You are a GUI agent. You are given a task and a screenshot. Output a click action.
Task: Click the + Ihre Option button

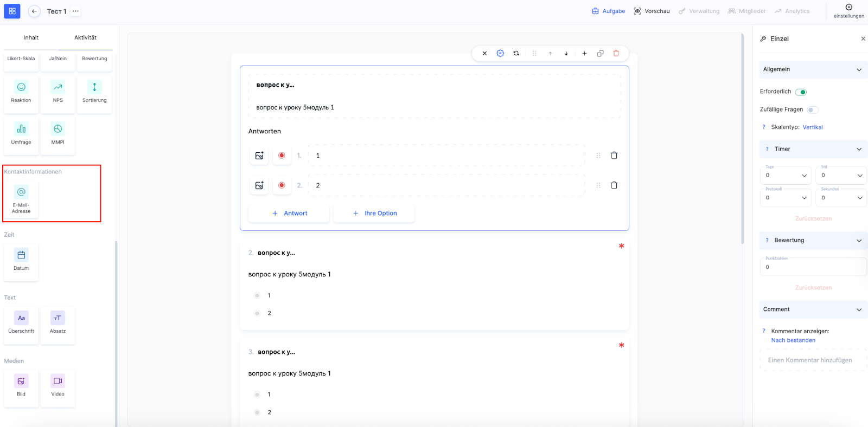(374, 214)
